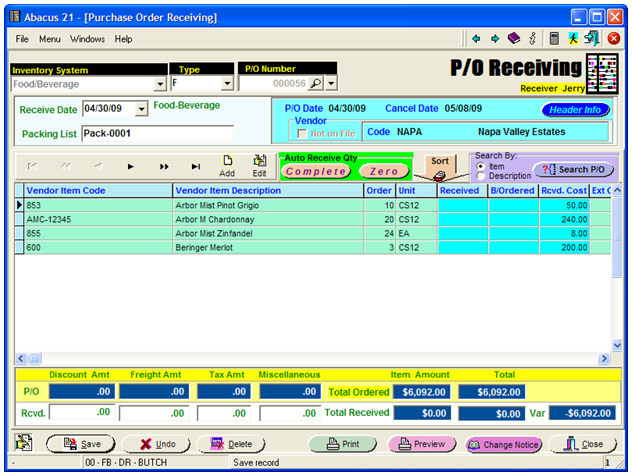Open the Type dropdown list
This screenshot has width=632, height=476.
226,84
